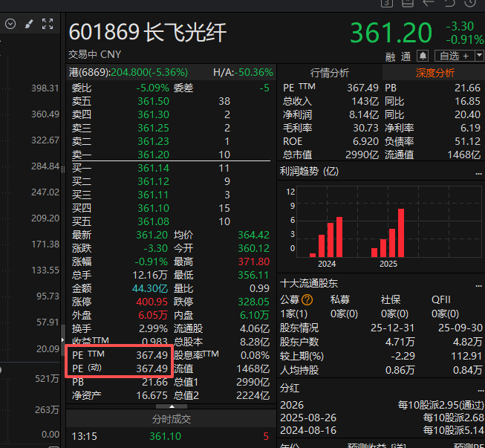This screenshot has height=448, width=485.
Task: Click the fullscreen expand chart icon
Action: [x=48, y=24]
